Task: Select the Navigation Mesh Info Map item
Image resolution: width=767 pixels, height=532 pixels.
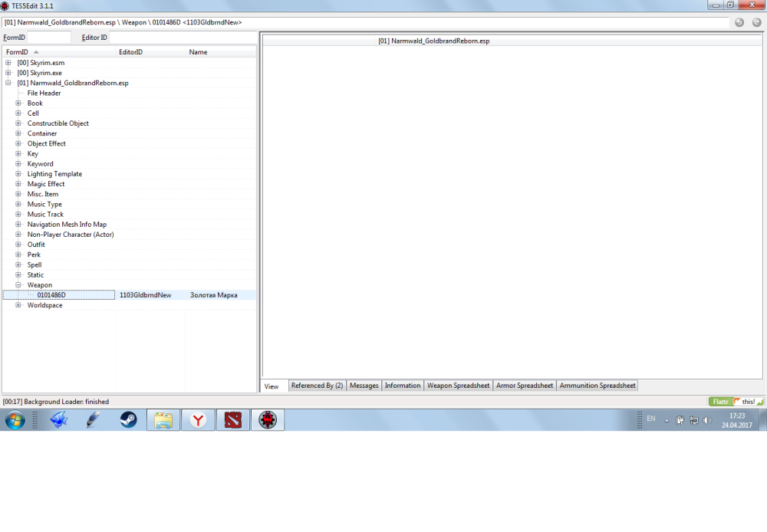Action: point(67,225)
